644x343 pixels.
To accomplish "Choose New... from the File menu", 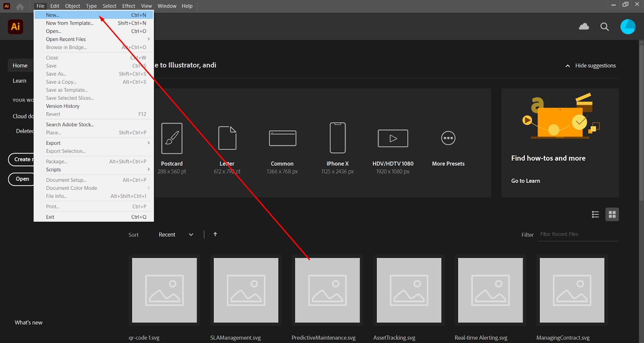I will coord(94,15).
